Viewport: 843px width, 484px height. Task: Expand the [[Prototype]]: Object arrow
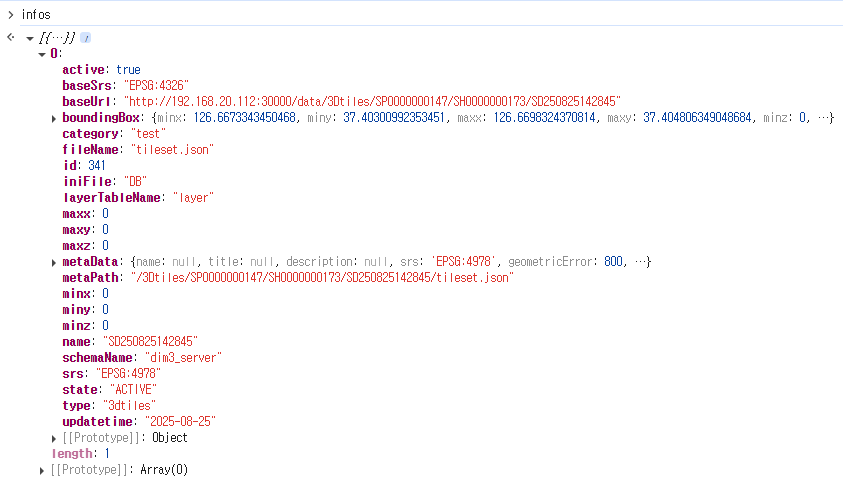coord(54,438)
